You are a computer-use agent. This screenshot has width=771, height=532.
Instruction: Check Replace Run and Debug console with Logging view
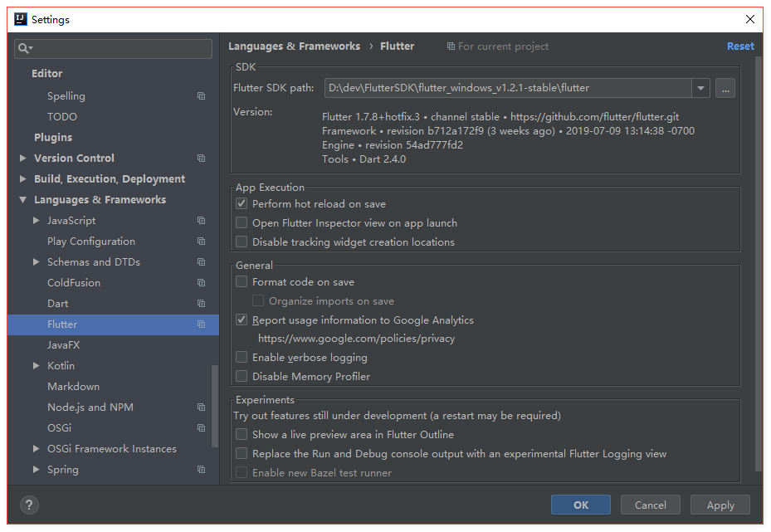point(242,453)
